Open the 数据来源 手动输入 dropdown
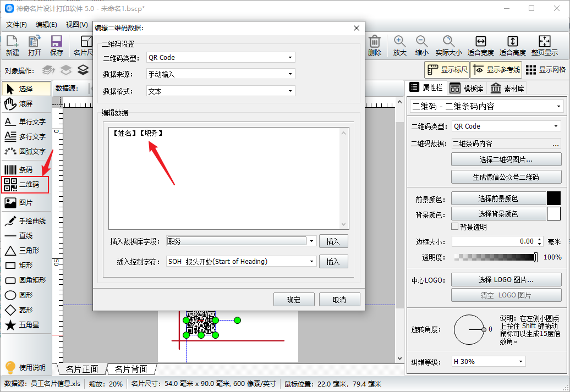 point(221,74)
